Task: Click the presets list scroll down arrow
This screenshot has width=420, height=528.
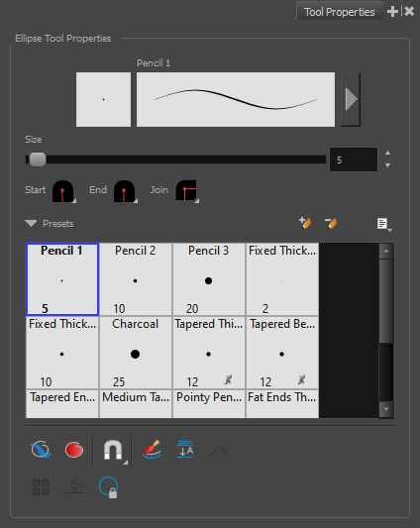Action: click(x=386, y=409)
